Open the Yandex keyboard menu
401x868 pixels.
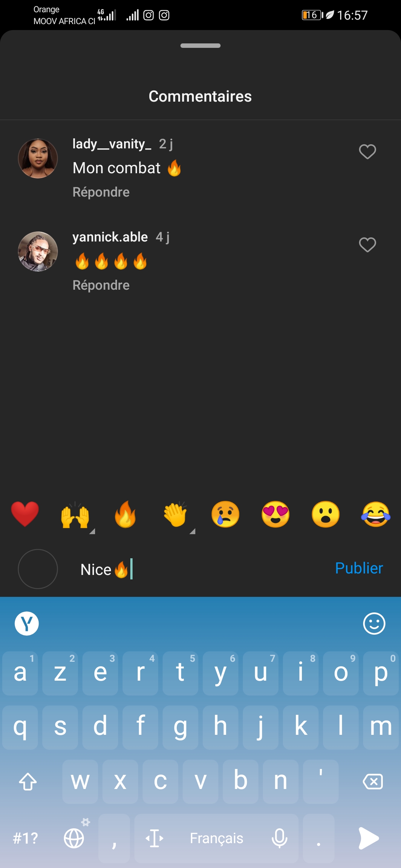pyautogui.click(x=27, y=624)
